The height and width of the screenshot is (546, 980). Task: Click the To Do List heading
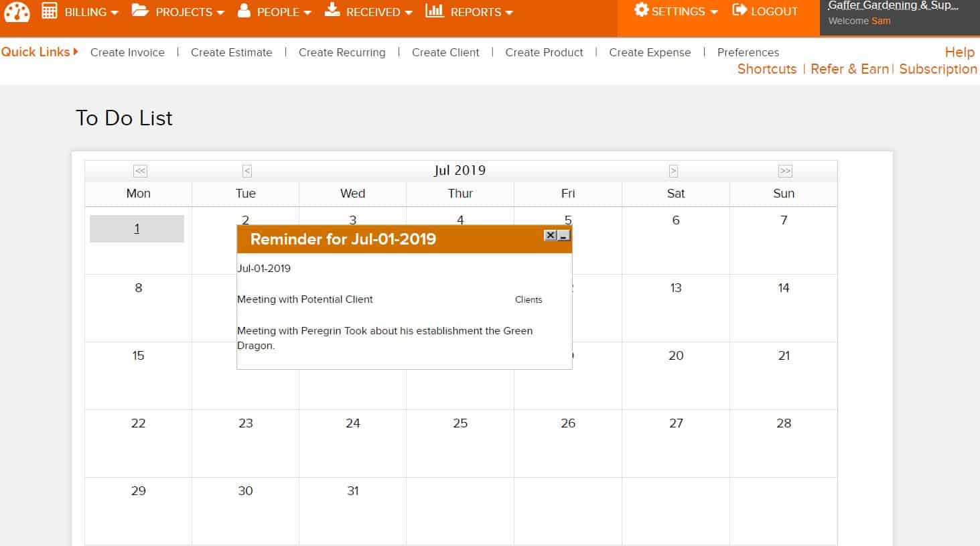(124, 118)
